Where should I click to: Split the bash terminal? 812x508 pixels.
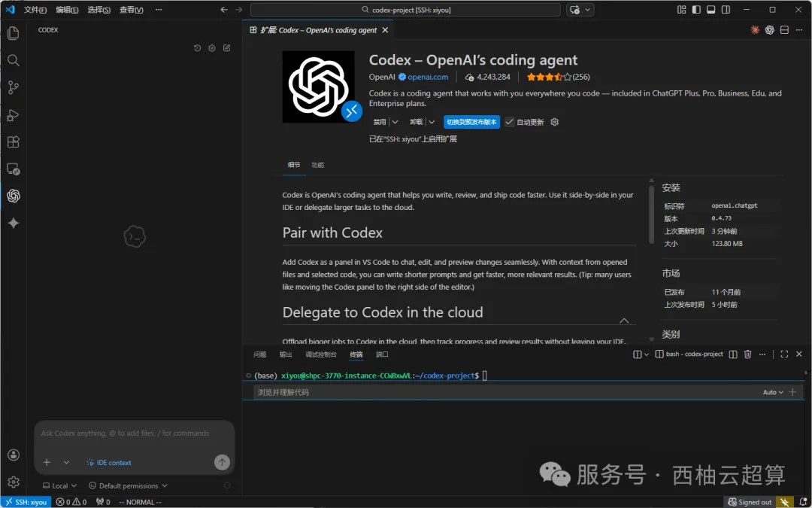(733, 354)
